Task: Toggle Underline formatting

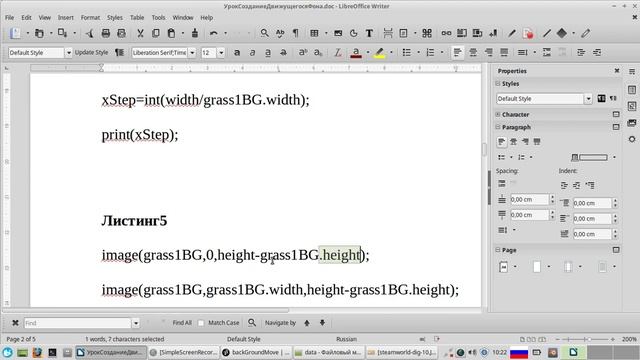Action: (x=268, y=53)
